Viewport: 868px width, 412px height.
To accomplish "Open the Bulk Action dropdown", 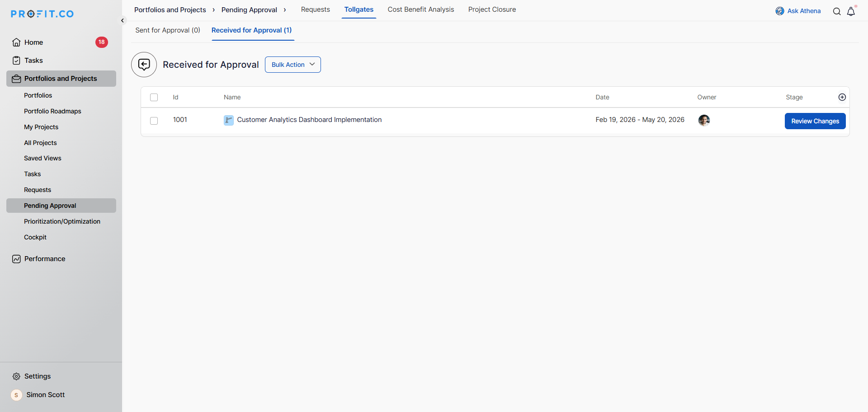I will click(292, 65).
